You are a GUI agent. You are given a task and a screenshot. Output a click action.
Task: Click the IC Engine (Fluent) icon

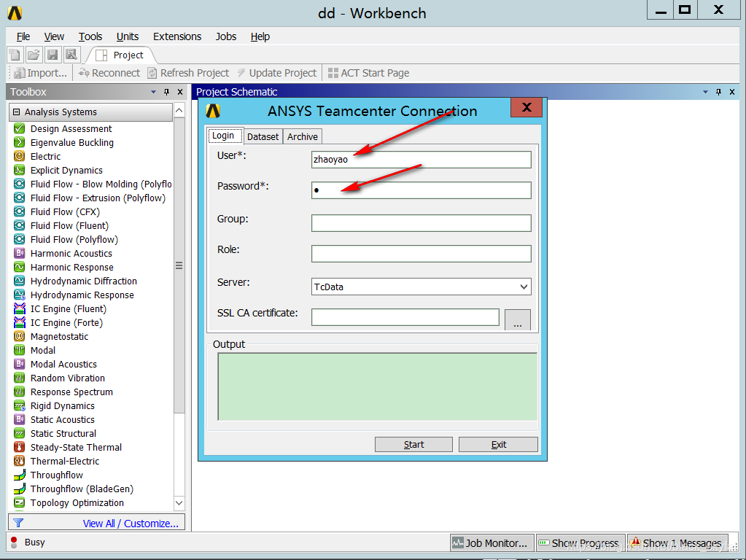click(x=19, y=308)
